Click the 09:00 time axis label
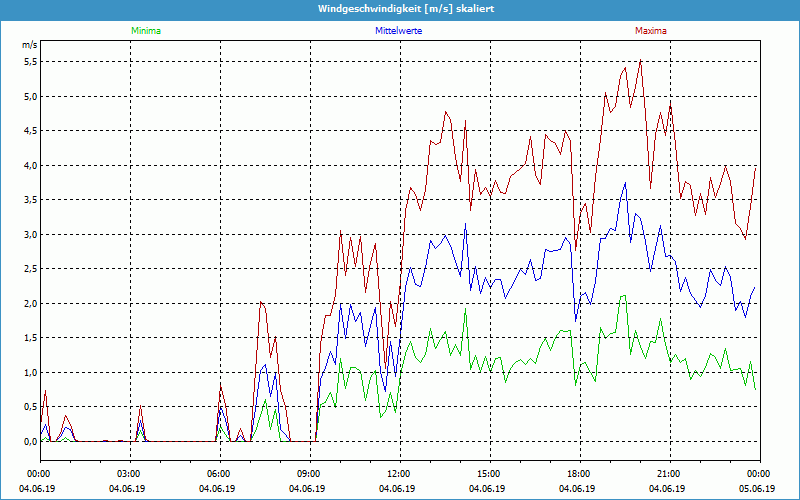Viewport: 800px width, 500px height. pos(309,474)
